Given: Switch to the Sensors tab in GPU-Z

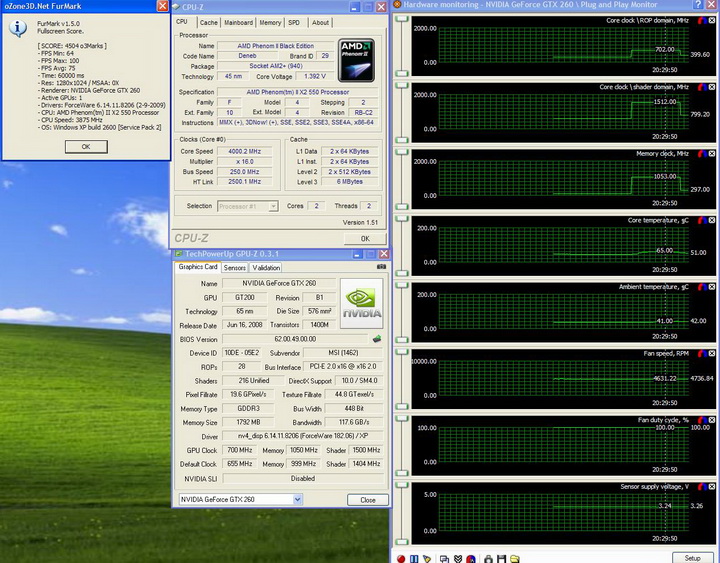Looking at the screenshot, I should coord(234,267).
